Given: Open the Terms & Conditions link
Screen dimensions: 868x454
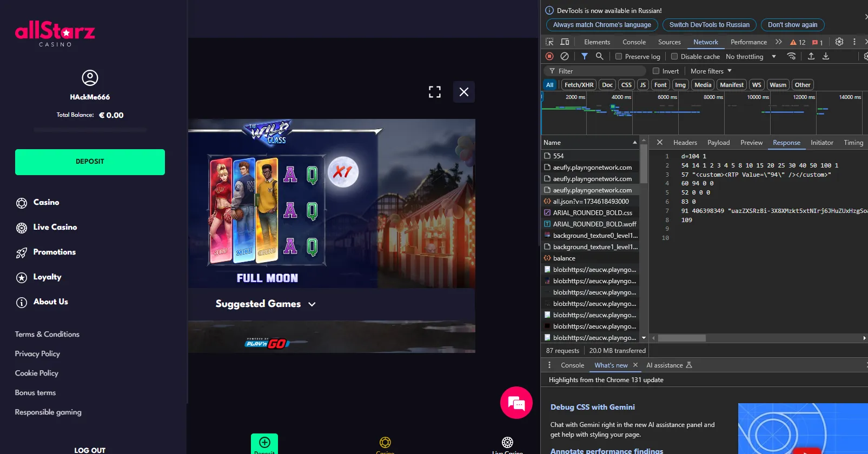Looking at the screenshot, I should pyautogui.click(x=47, y=335).
